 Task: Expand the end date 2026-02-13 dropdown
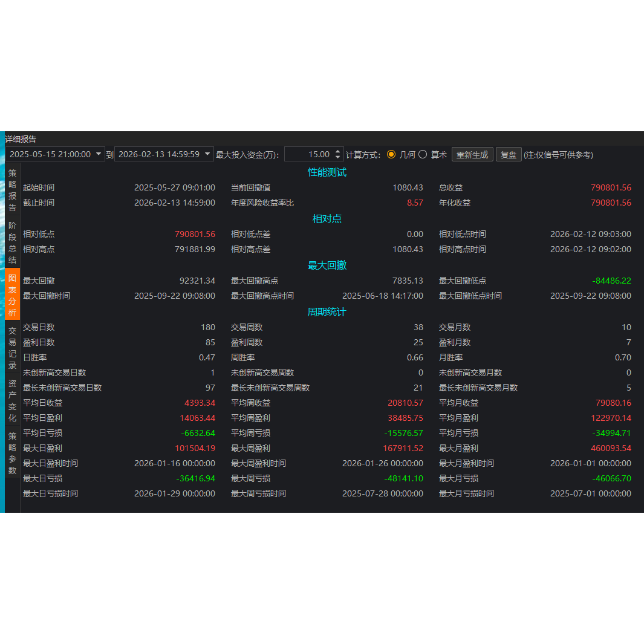(x=207, y=154)
